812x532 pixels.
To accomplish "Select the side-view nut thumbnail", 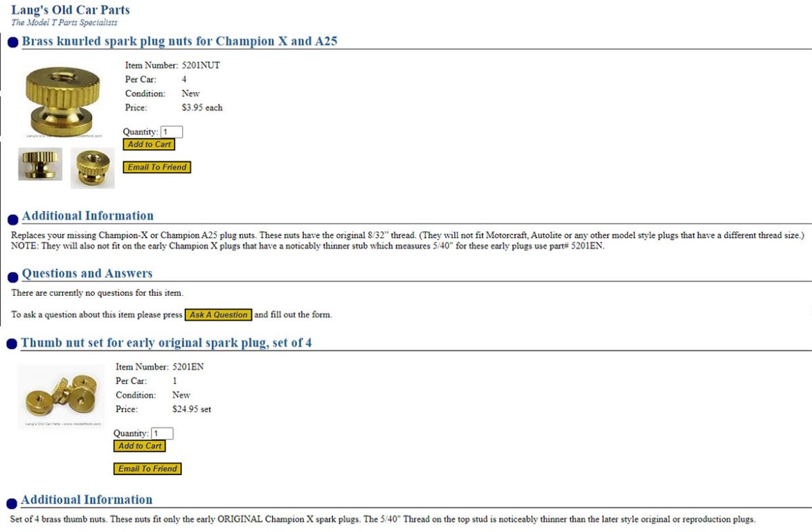I will pos(40,165).
